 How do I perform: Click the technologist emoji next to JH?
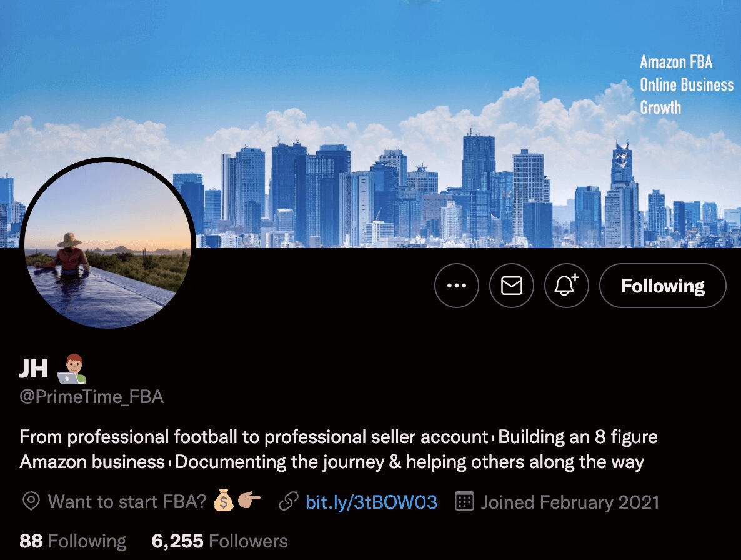point(72,369)
